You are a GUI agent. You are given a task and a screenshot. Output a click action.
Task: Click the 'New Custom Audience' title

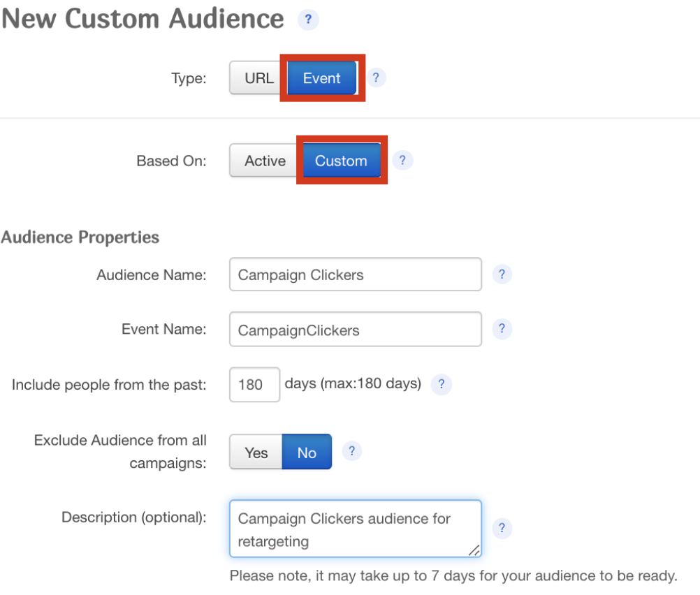[x=143, y=19]
